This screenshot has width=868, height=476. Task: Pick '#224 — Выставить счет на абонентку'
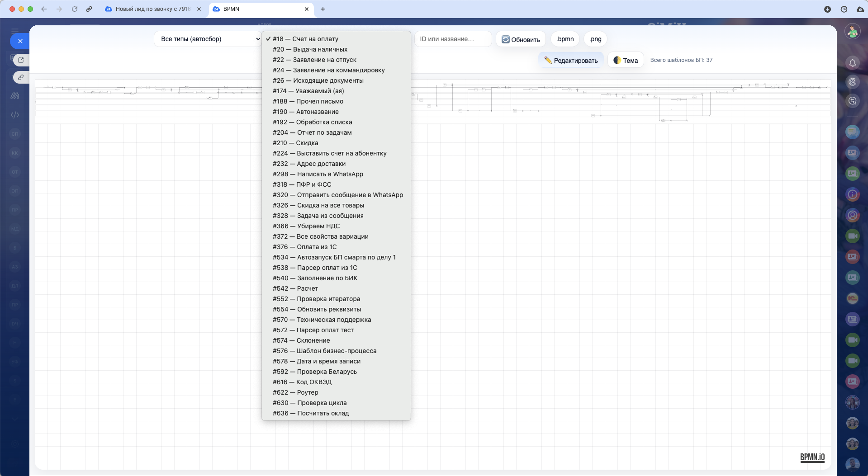click(336, 153)
